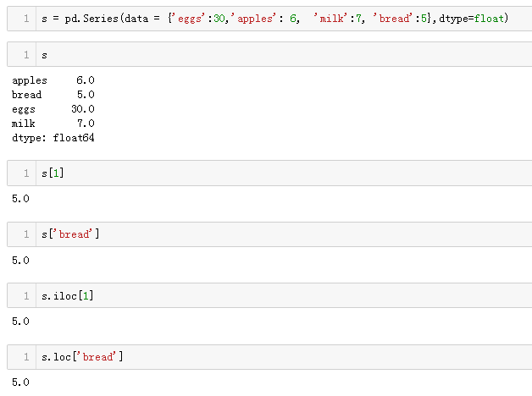Click the 5.0 output below s[1]
Viewport: 532px width, 396px height.
(x=20, y=199)
